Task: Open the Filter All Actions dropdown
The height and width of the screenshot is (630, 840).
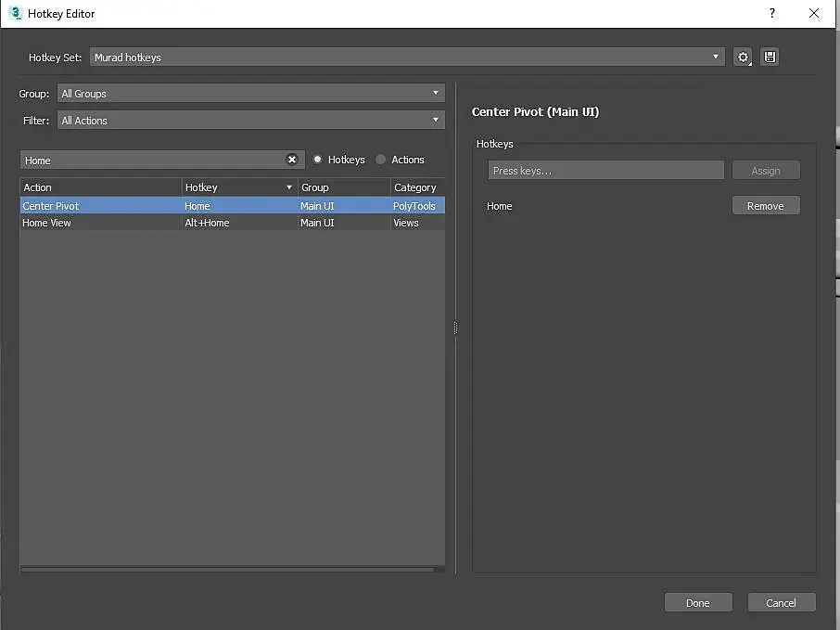Action: coord(250,121)
